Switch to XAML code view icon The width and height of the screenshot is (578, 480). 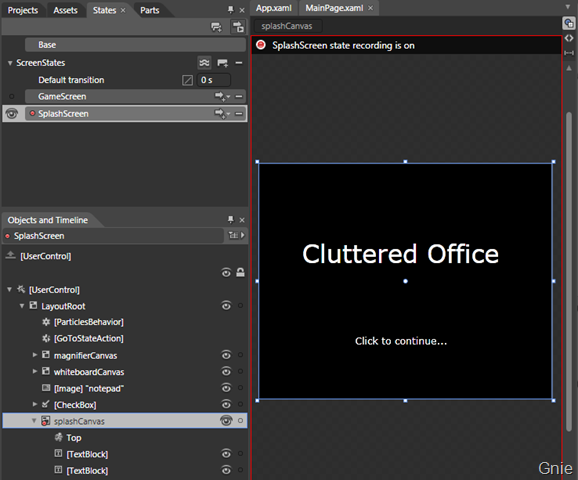(569, 38)
